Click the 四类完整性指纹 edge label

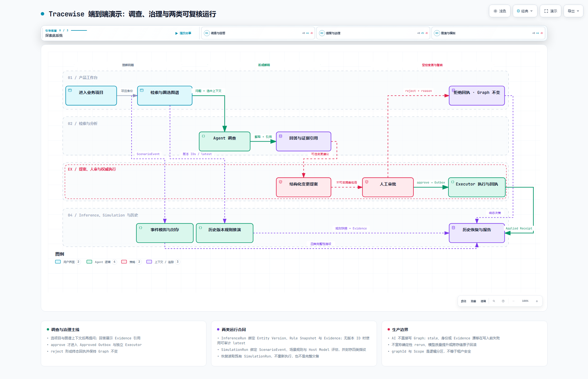(321, 244)
